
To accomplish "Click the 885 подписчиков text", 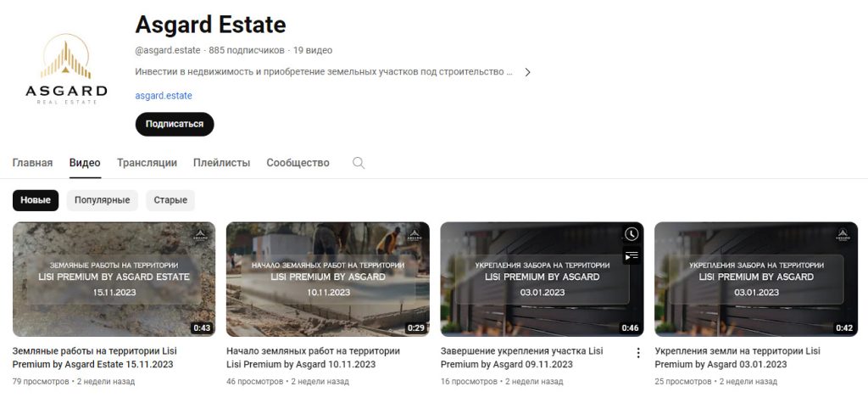I will 247,50.
